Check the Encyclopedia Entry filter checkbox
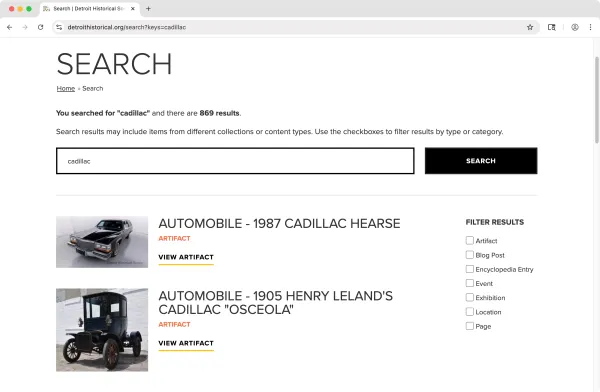This screenshot has height=392, width=600. pos(470,269)
